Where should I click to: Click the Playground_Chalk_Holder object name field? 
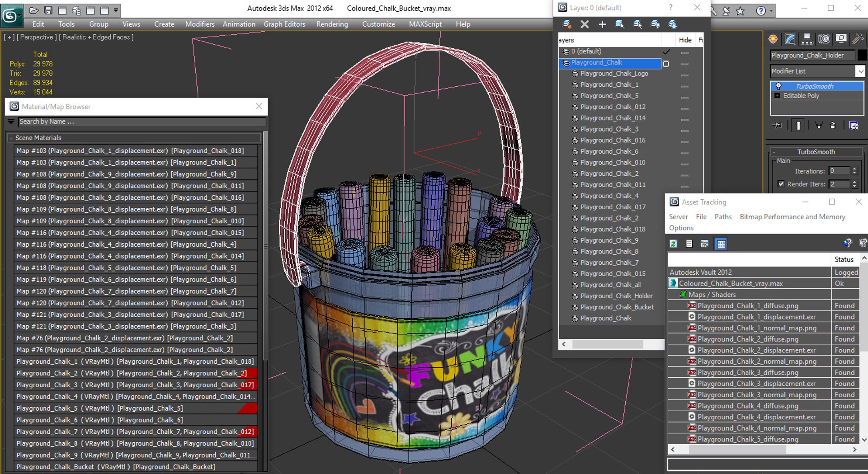pyautogui.click(x=813, y=55)
